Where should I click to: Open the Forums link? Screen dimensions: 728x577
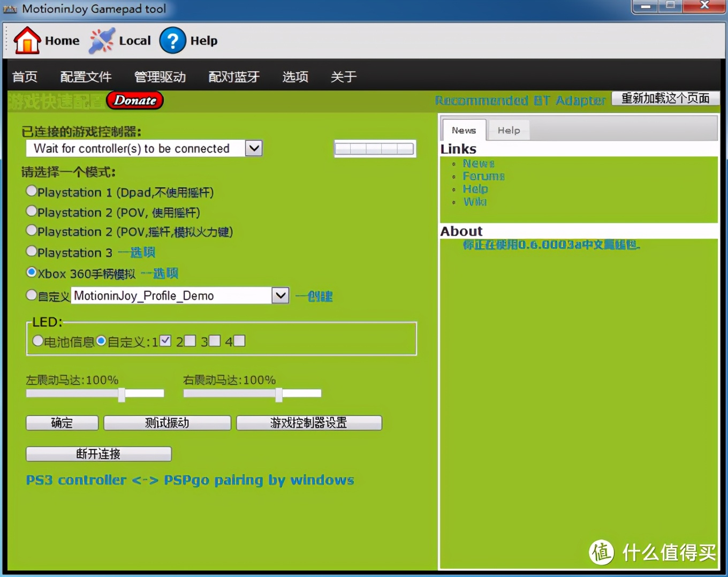pos(484,176)
